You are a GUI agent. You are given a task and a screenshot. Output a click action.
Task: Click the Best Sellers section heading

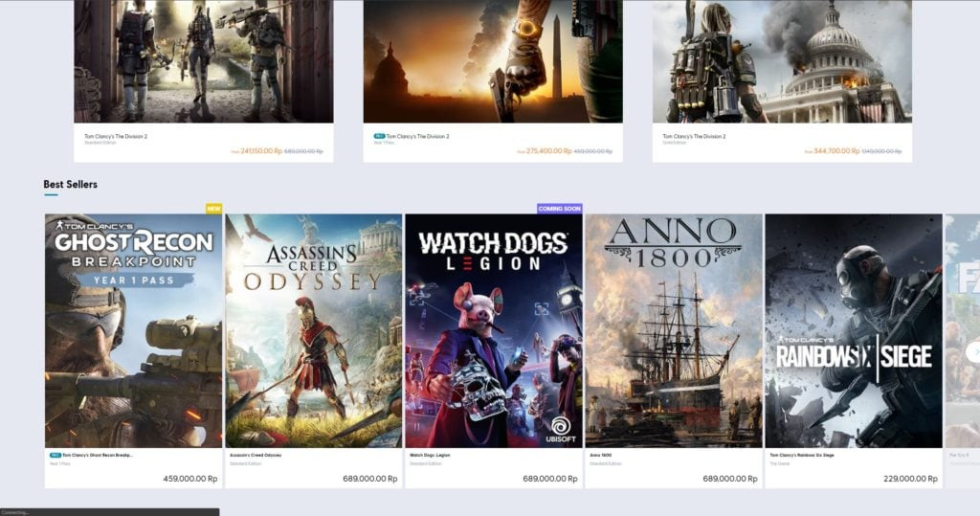[70, 184]
